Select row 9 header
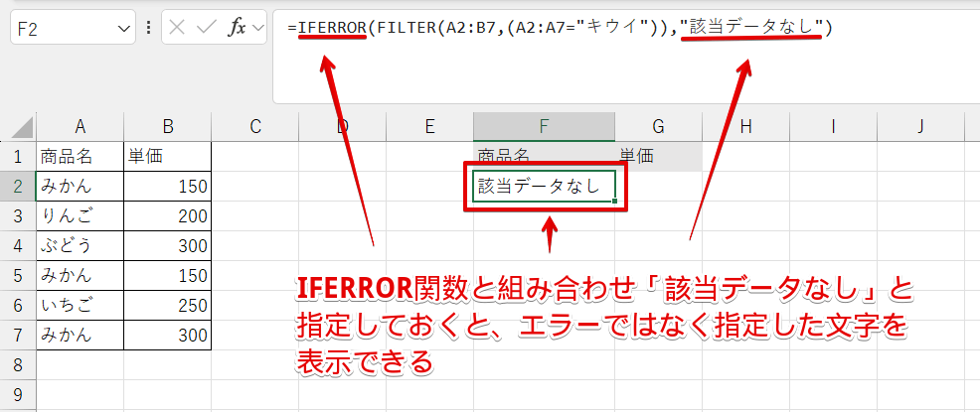The height and width of the screenshot is (412, 980). [18, 394]
